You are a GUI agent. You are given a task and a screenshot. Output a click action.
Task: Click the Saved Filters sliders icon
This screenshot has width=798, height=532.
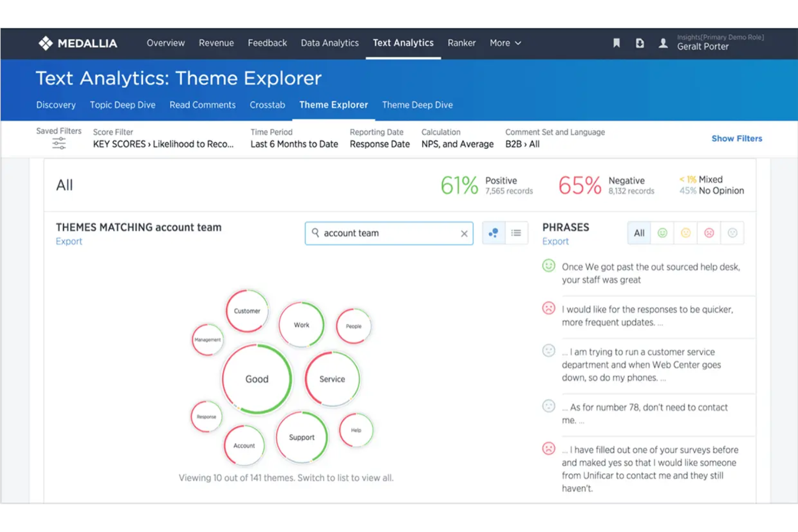pos(59,142)
